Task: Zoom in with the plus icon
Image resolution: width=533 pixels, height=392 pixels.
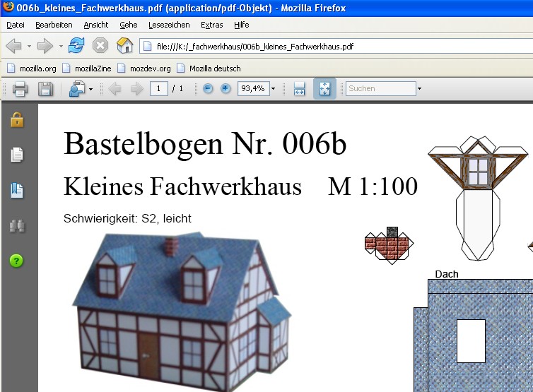Action: point(225,89)
